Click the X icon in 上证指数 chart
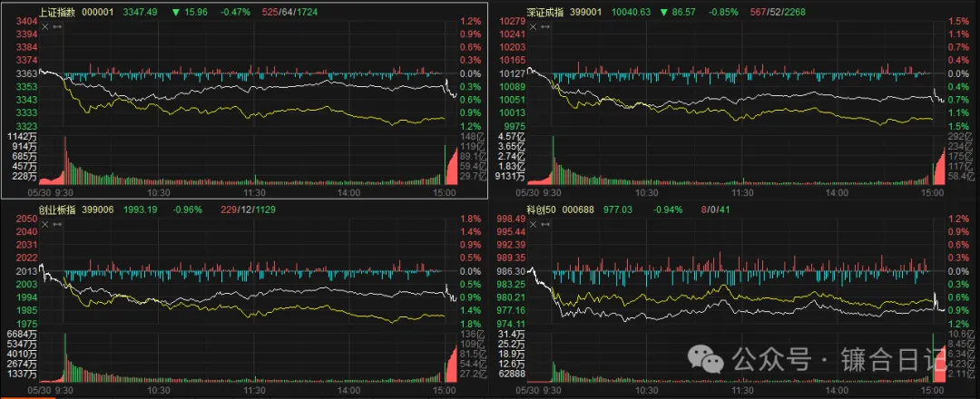The image size is (980, 399). (45, 27)
